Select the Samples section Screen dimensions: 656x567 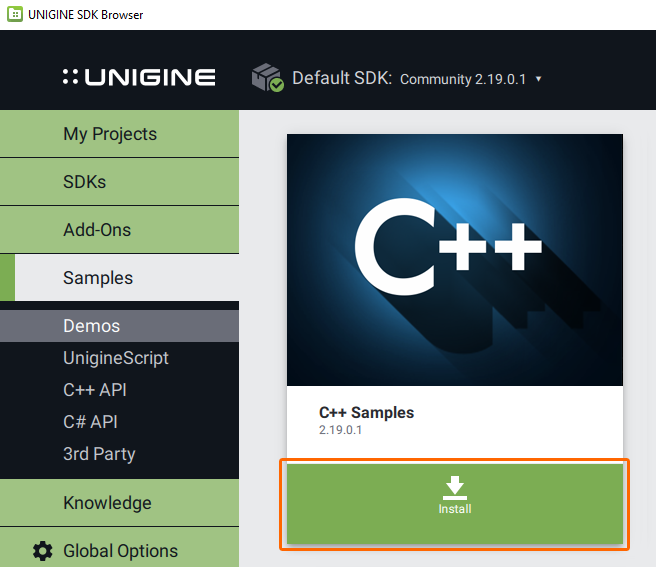pyautogui.click(x=119, y=278)
